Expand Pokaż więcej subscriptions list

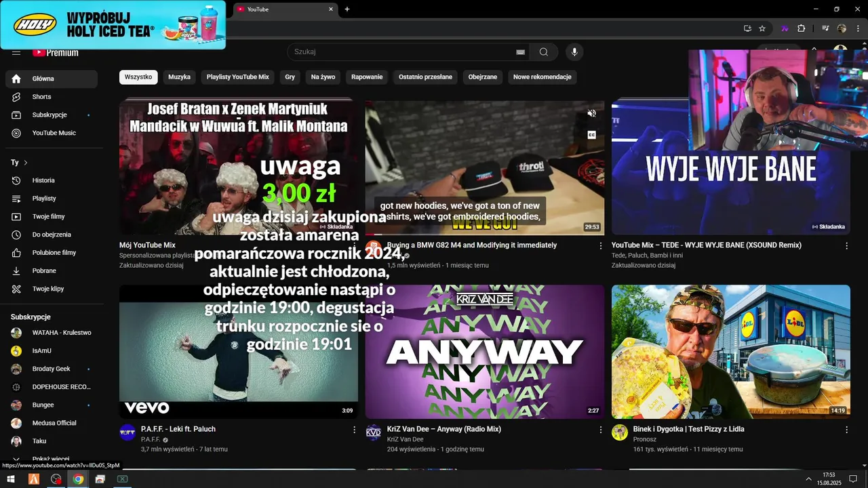tap(52, 459)
